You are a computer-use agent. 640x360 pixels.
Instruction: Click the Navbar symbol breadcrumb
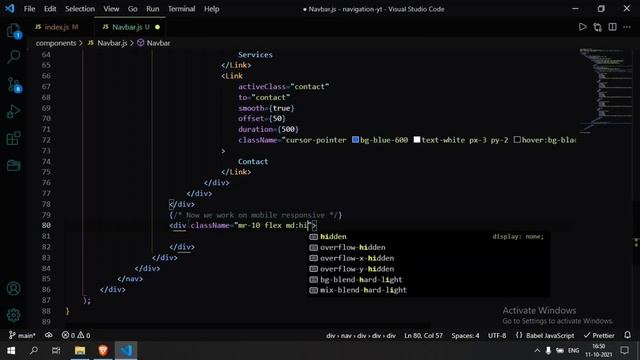(154, 43)
